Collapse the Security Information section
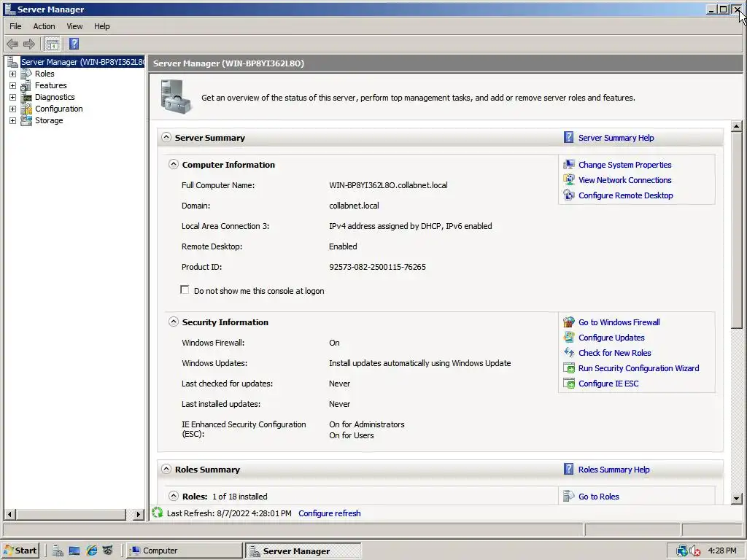This screenshot has height=560, width=747. pyautogui.click(x=174, y=322)
